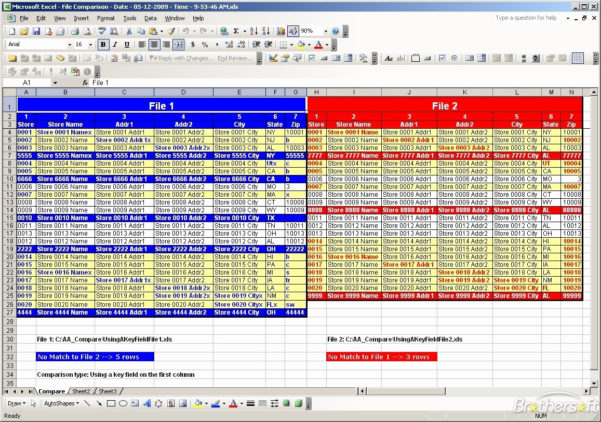
Task: Open the font size 16 dropdown
Action: (x=90, y=45)
